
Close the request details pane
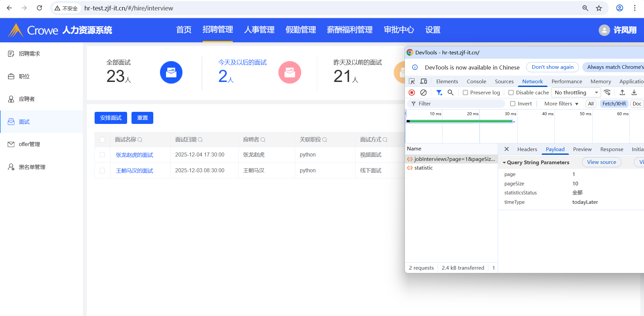tap(506, 149)
